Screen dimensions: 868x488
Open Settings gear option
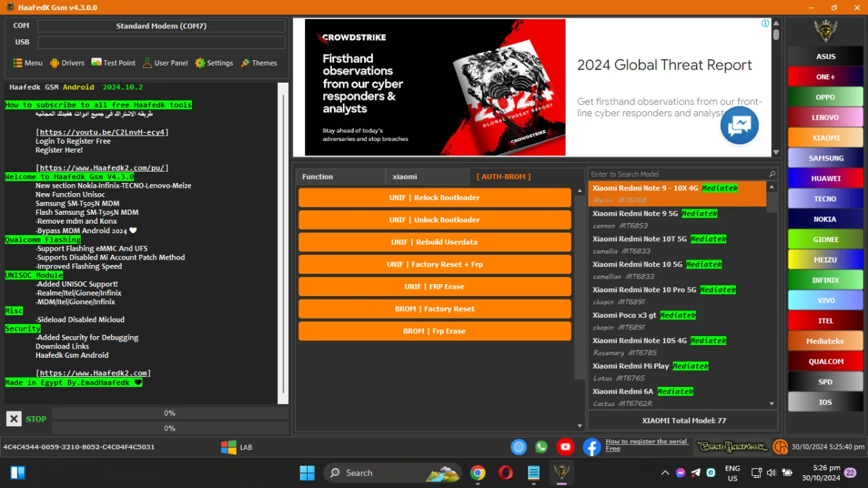[214, 63]
